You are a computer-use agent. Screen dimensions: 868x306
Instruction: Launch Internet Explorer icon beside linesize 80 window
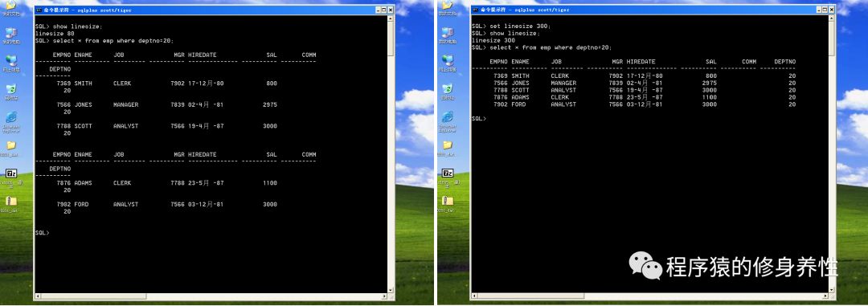11,117
